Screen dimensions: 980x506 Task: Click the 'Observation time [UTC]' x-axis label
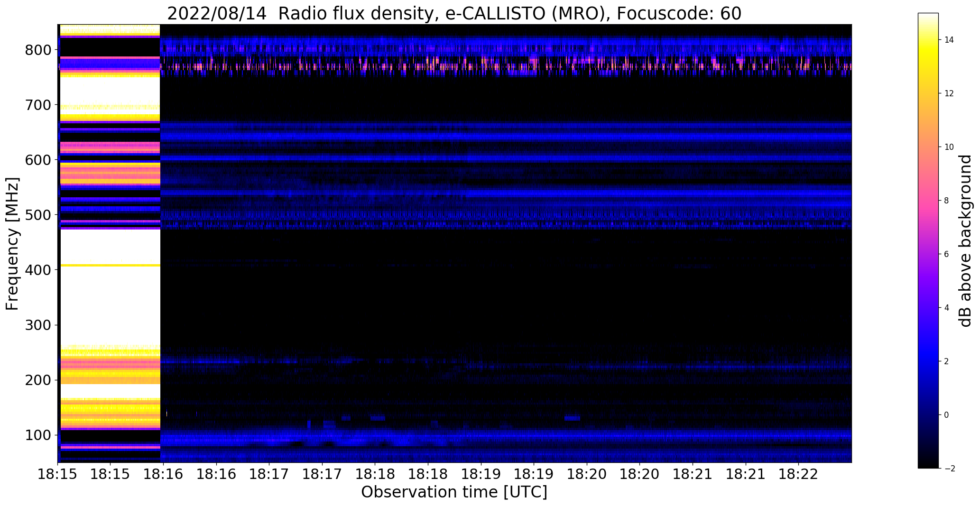click(454, 492)
